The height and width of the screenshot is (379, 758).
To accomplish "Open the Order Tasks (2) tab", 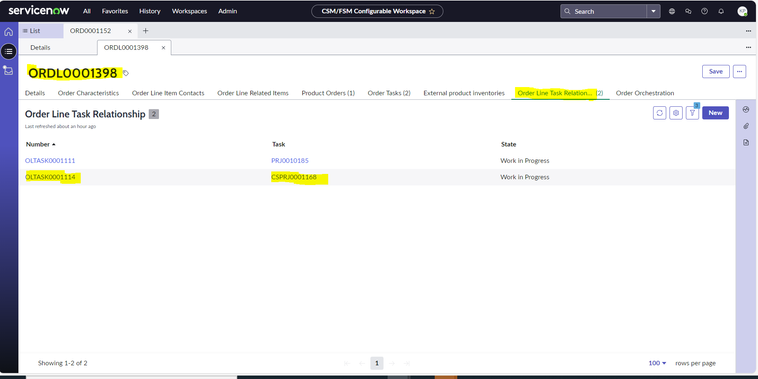I will [389, 93].
